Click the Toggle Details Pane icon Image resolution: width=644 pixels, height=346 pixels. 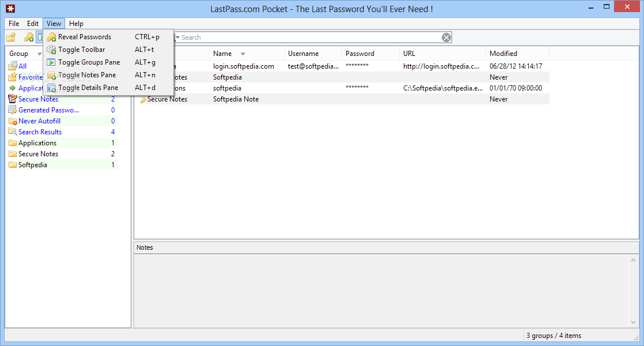coord(51,88)
